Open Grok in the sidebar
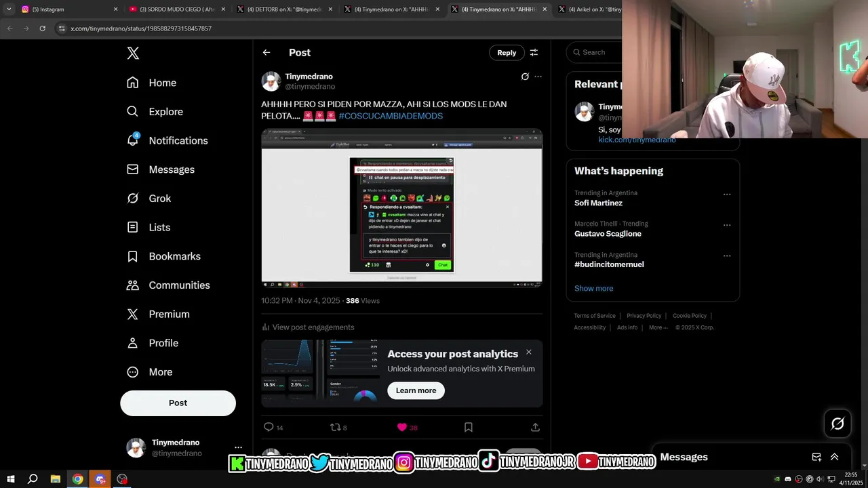Screen dimensions: 868x488 [x=149, y=199]
